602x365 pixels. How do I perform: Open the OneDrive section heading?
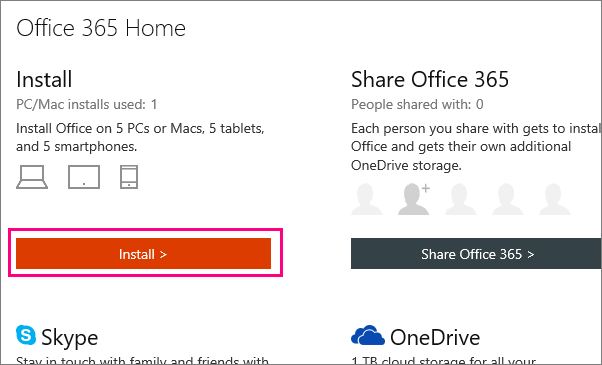(x=435, y=337)
